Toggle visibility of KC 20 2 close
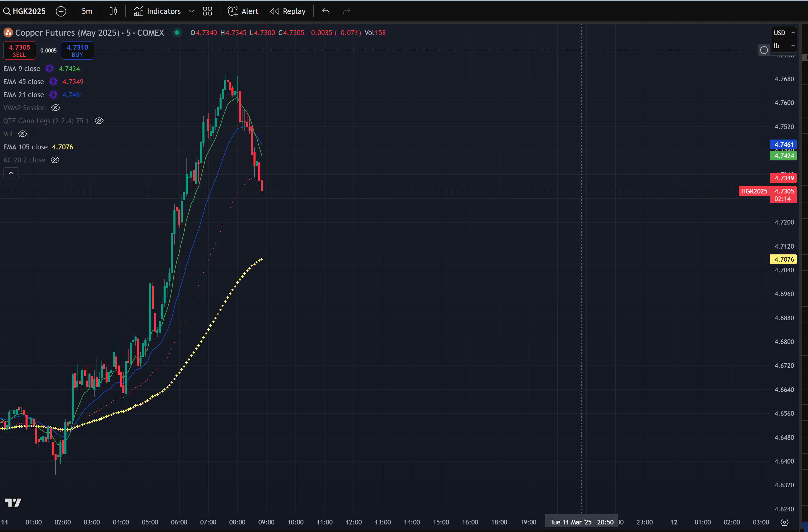The width and height of the screenshot is (808, 532). click(55, 160)
